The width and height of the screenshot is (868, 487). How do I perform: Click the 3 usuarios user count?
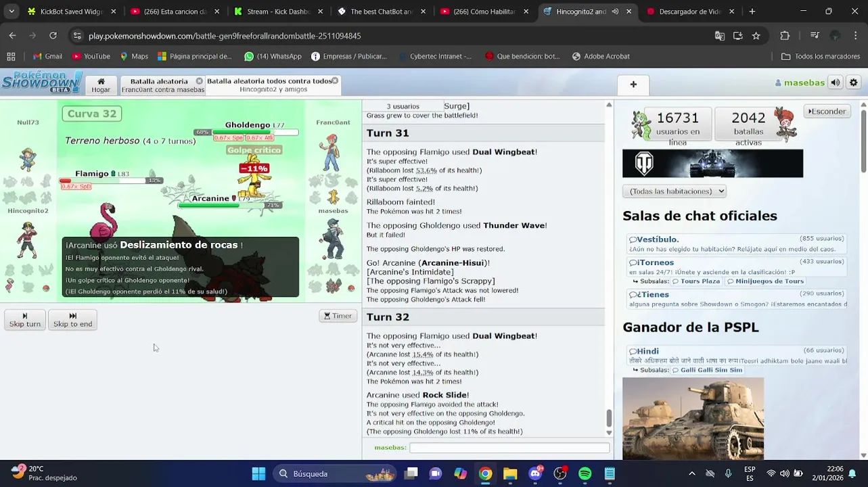403,106
